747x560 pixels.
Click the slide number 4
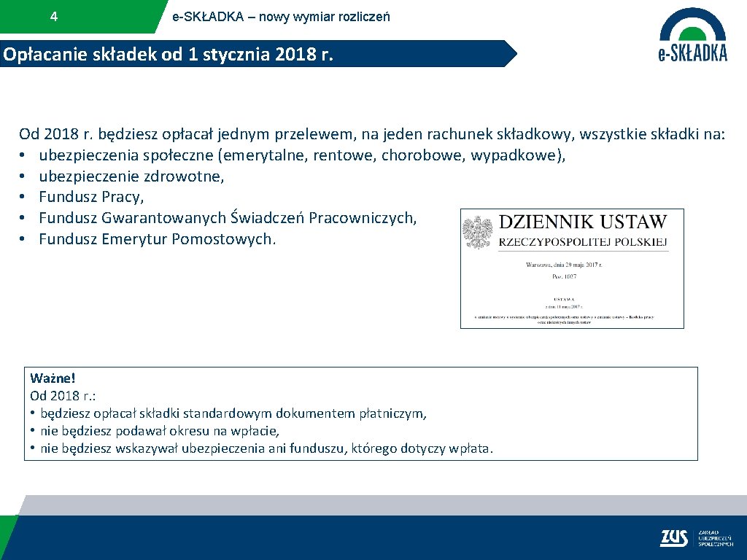(54, 17)
